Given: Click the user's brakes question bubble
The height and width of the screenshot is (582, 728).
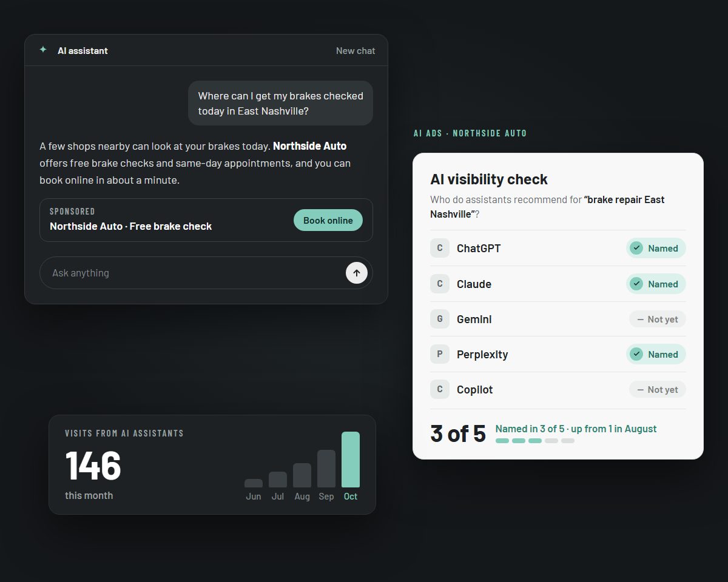Looking at the screenshot, I should (281, 103).
